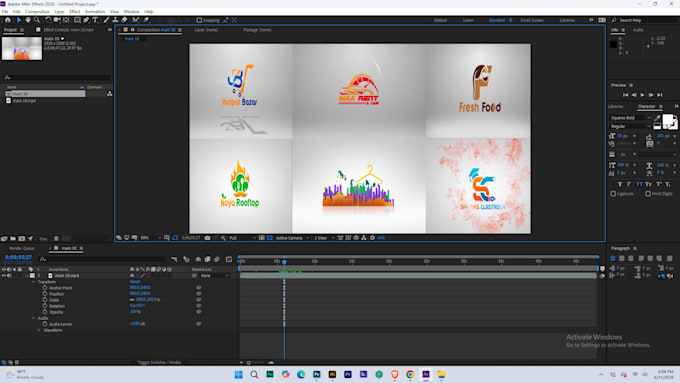Select the Pen tool
680x383 pixels.
click(86, 20)
